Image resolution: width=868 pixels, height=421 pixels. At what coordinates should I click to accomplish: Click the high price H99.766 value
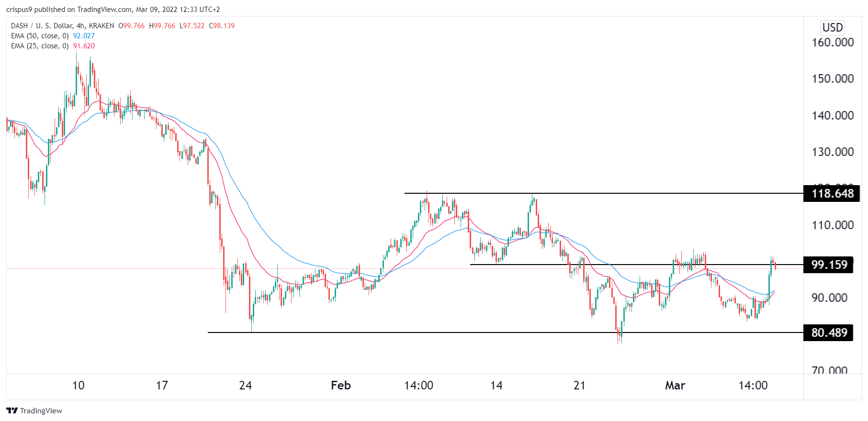(162, 26)
